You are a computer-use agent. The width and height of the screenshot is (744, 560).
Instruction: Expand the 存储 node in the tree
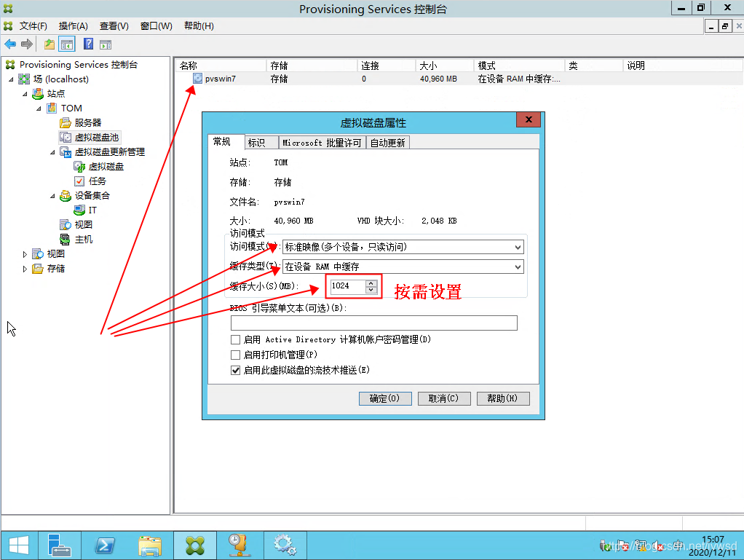25,269
